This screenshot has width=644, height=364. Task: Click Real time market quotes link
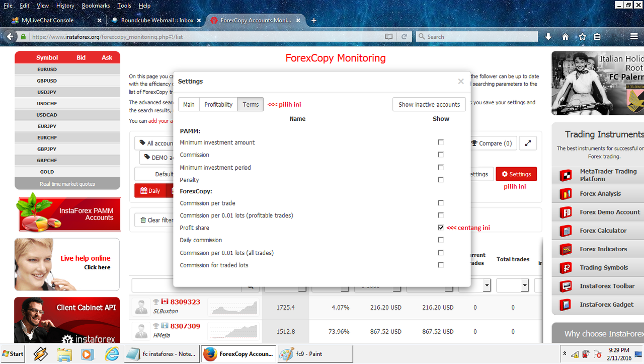pyautogui.click(x=67, y=184)
